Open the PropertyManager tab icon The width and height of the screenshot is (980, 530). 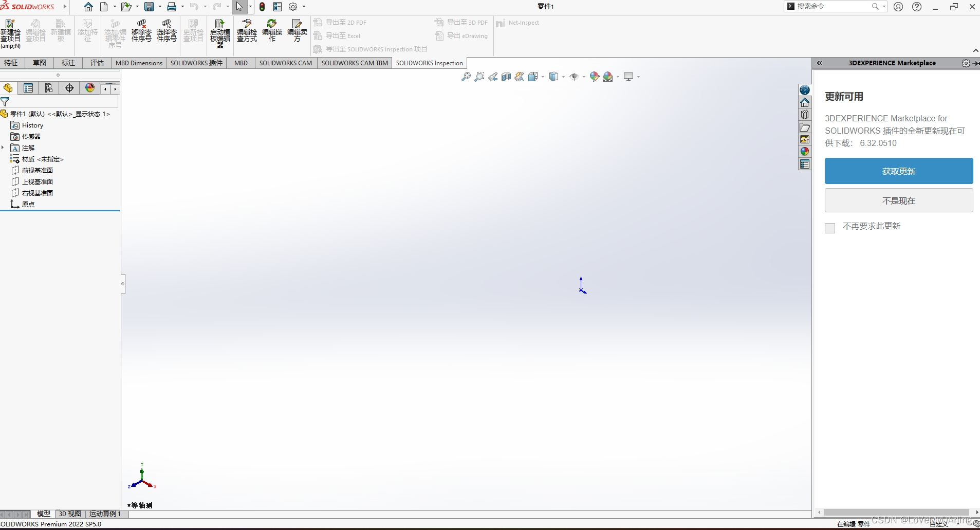(28, 88)
